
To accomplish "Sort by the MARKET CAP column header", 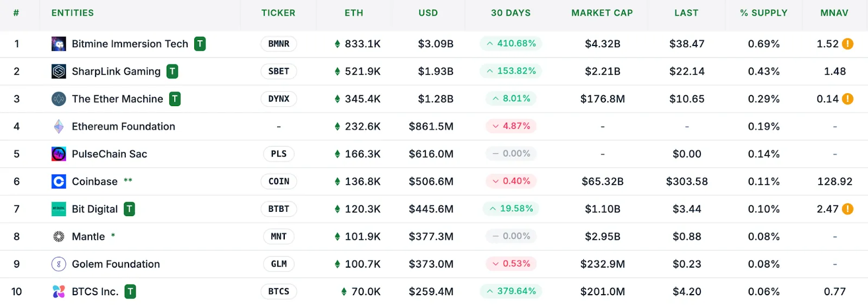I will click(602, 13).
